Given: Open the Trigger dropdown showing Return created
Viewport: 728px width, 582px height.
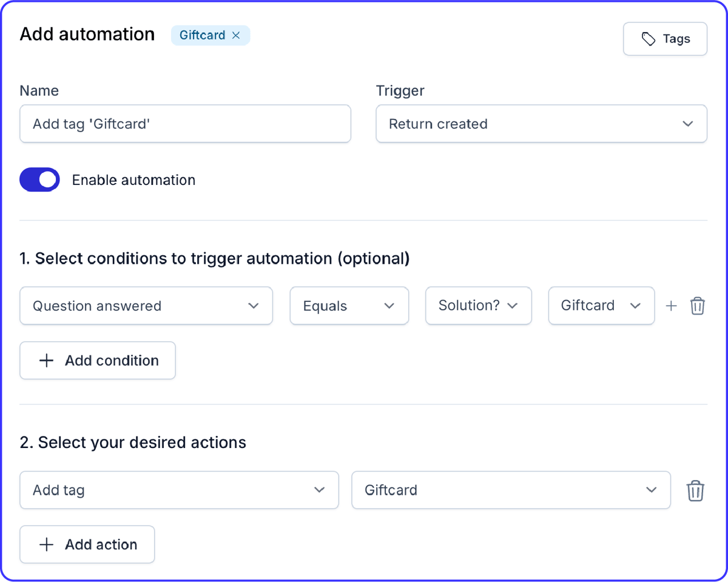Looking at the screenshot, I should tap(541, 124).
